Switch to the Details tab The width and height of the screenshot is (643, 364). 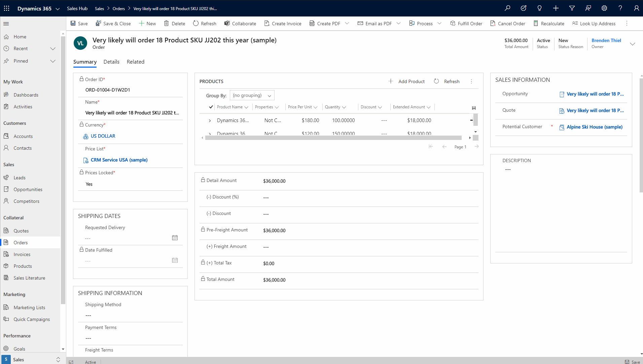(111, 62)
